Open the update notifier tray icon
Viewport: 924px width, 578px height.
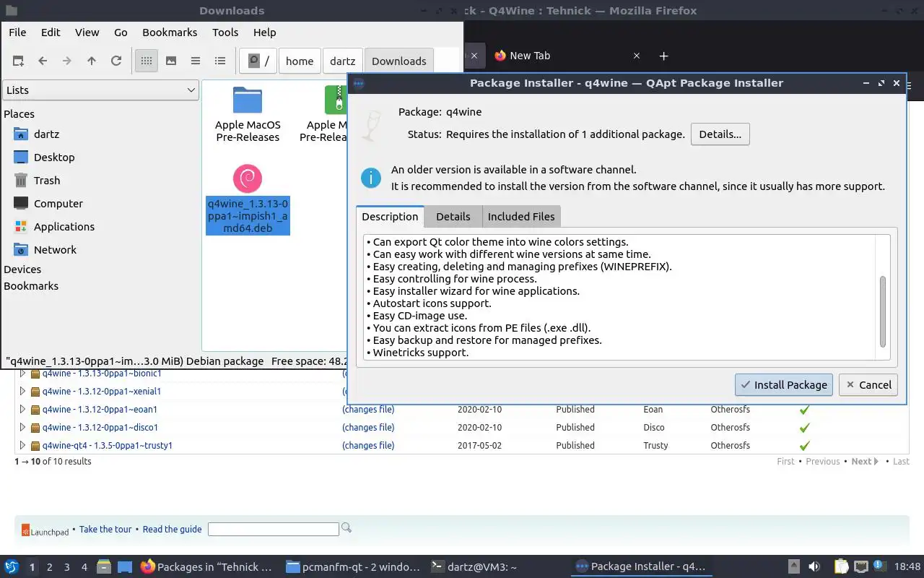(880, 566)
